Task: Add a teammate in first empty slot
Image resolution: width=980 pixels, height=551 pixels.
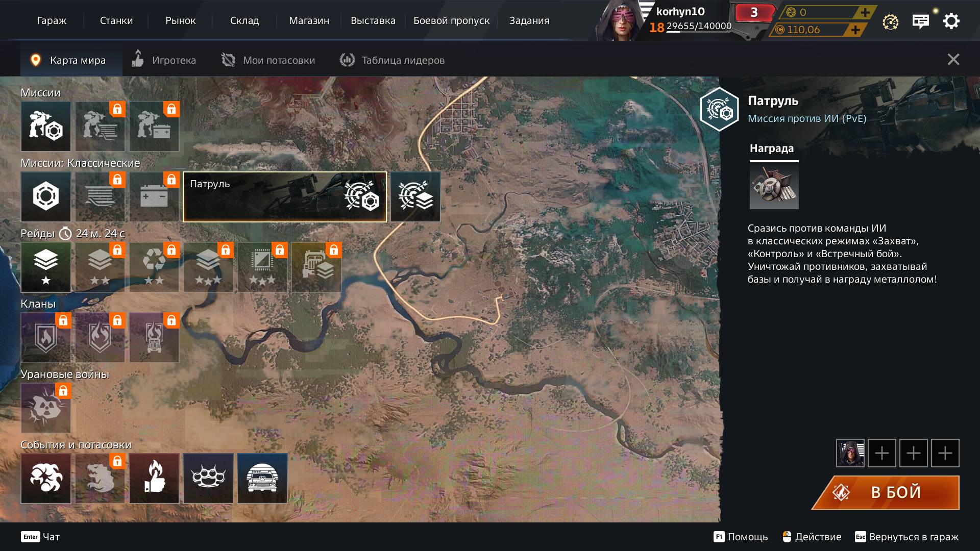Action: 881,453
